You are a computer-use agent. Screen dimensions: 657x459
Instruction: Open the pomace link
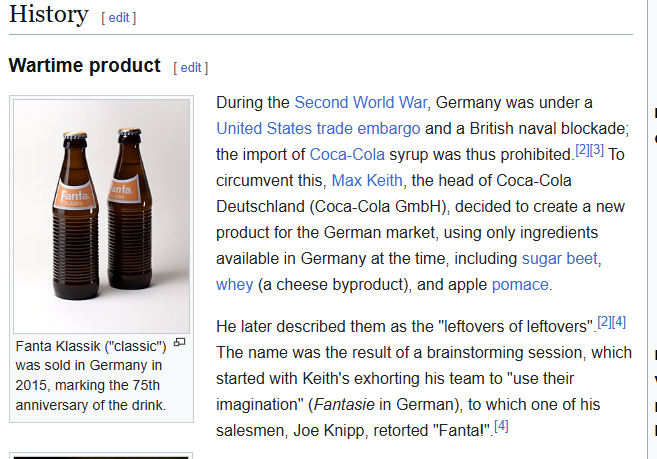click(520, 285)
